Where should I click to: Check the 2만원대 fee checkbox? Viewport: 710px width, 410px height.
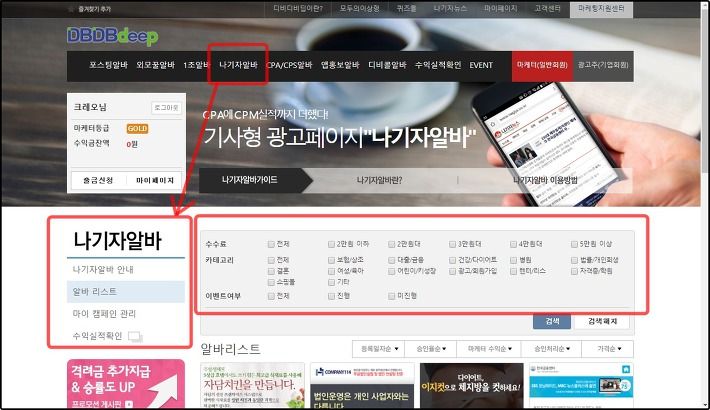coord(392,244)
